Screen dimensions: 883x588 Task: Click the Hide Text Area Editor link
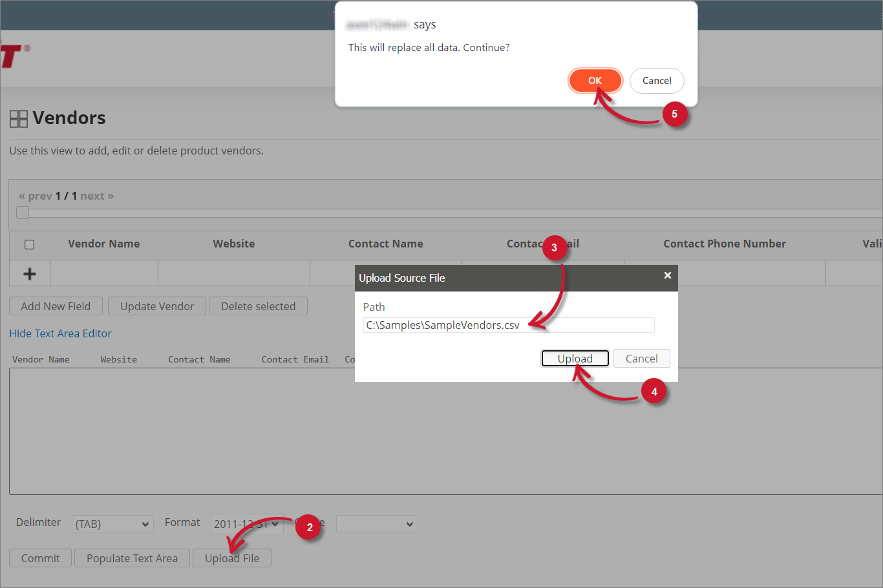click(60, 333)
